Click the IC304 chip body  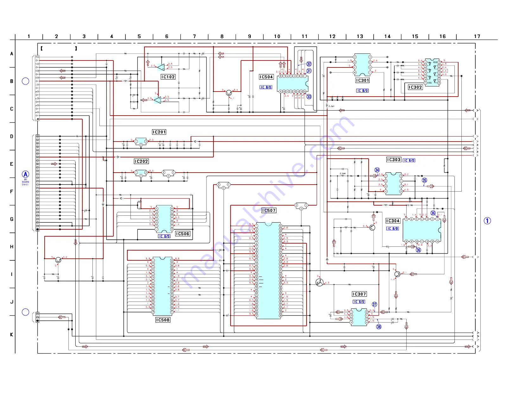coord(422,230)
